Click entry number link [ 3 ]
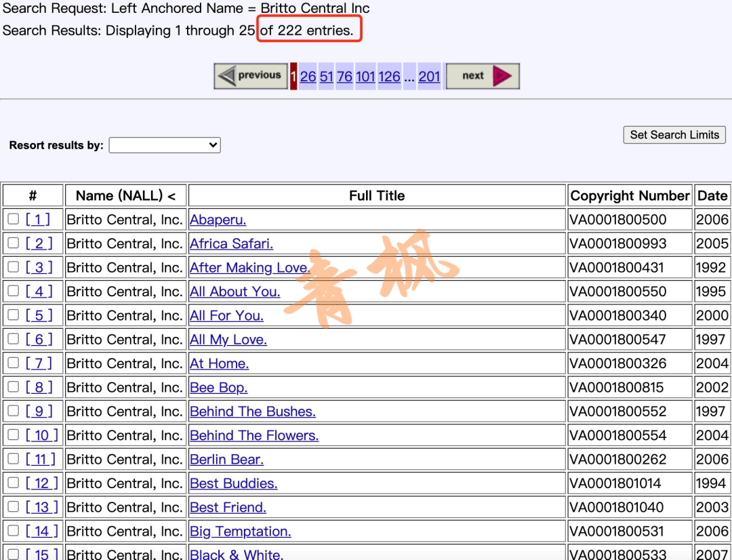The image size is (732, 560). click(39, 266)
